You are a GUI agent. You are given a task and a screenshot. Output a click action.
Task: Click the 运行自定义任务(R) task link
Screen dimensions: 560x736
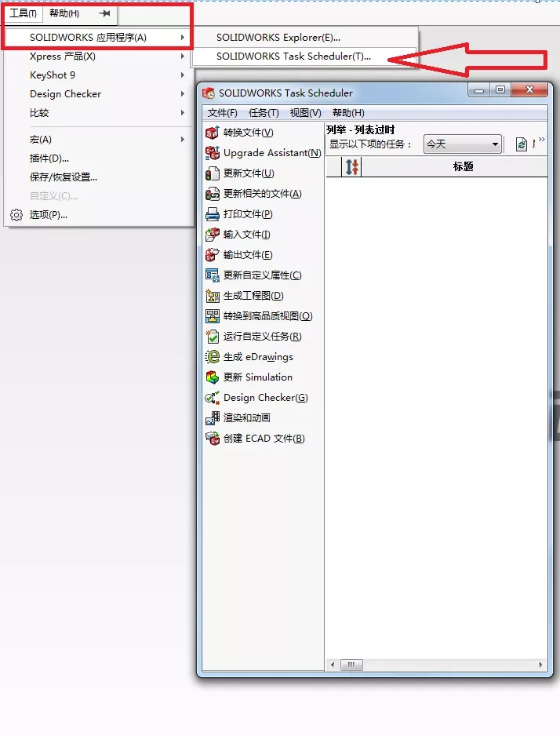point(262,337)
